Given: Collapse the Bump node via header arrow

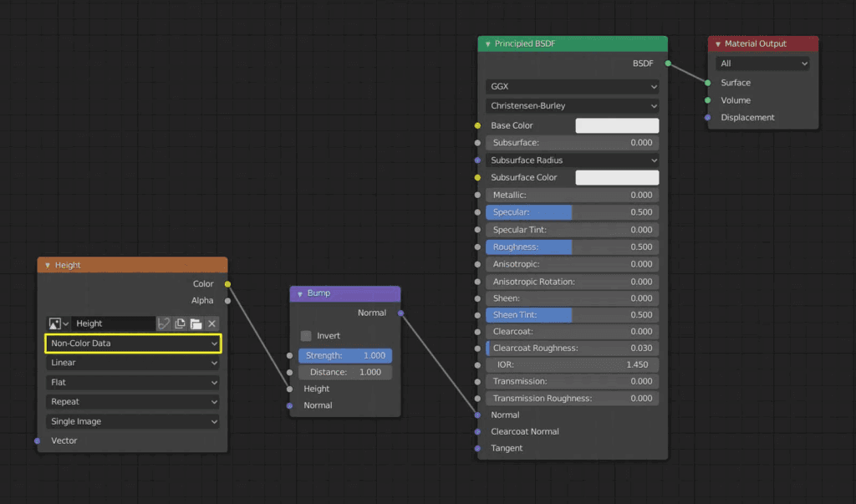Looking at the screenshot, I should [300, 293].
